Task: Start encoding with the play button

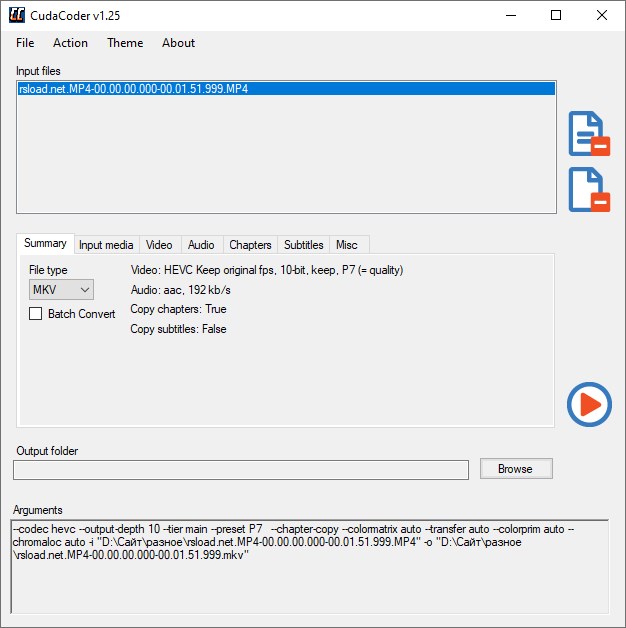Action: coord(589,404)
